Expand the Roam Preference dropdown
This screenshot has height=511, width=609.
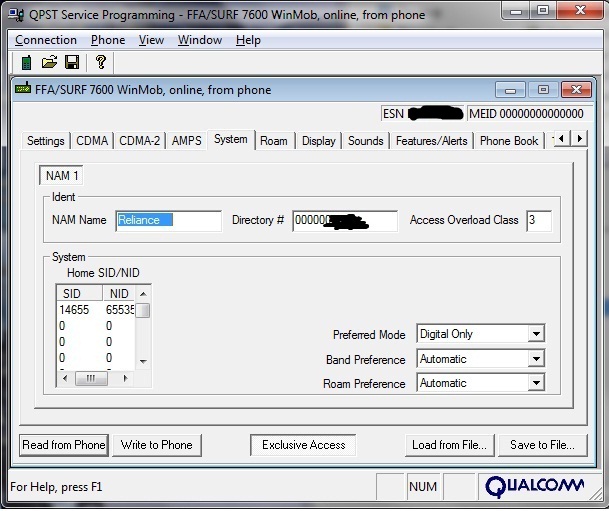[536, 383]
